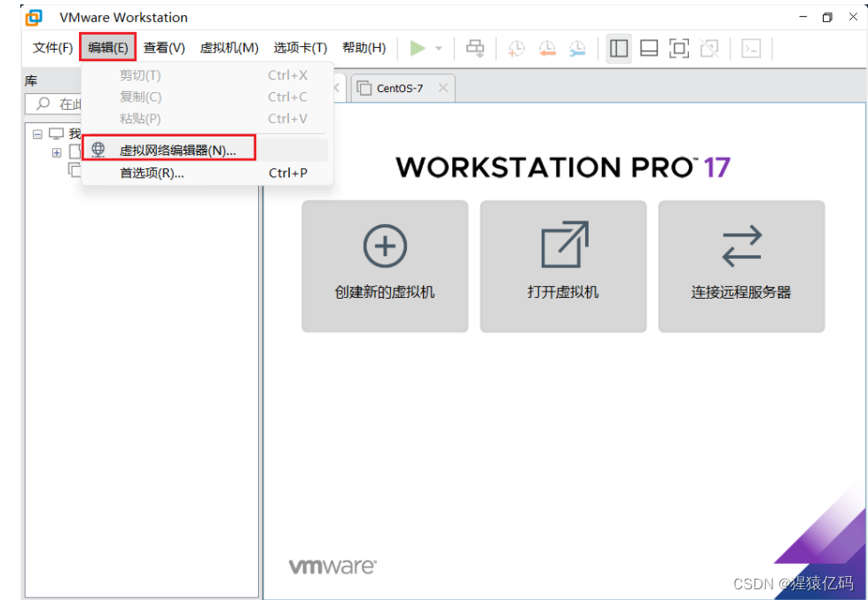Choose 粘贴(P) from the edit menu
Screen dimensions: 868x600
[207, 119]
